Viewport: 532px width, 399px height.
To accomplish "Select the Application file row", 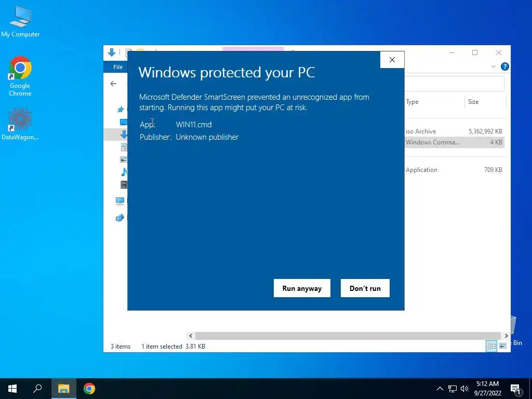I will (x=454, y=170).
